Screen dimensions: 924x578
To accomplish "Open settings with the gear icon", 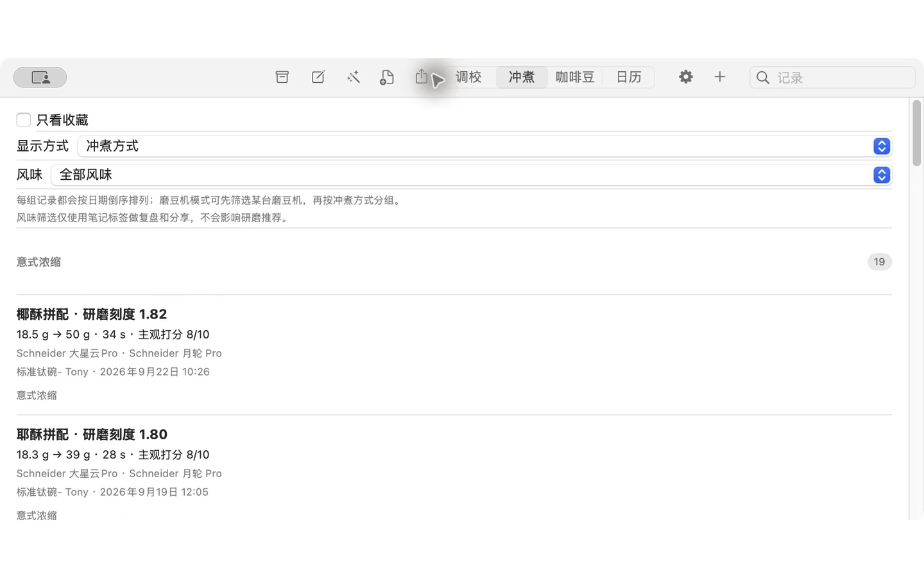I will [686, 77].
